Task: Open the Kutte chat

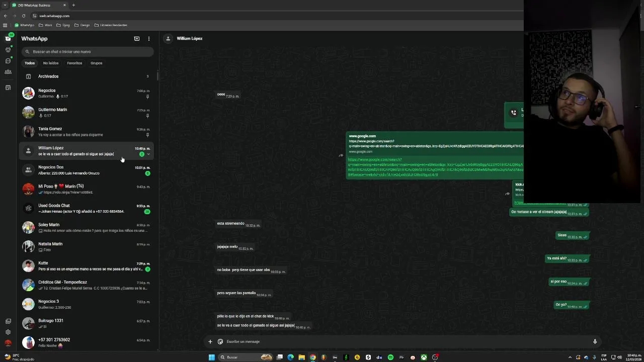Action: (88, 266)
